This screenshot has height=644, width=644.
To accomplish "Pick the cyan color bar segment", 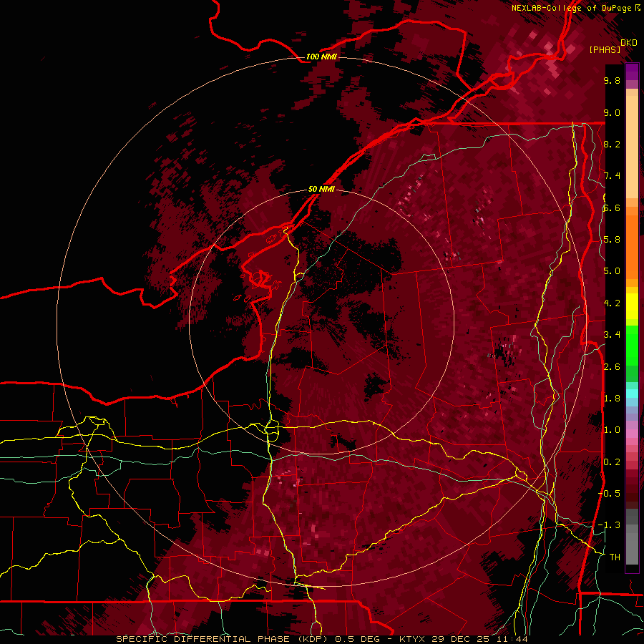I will point(632,394).
